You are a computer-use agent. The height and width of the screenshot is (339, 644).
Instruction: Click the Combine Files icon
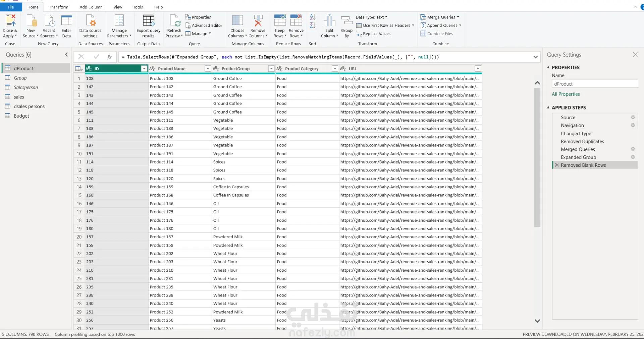pyautogui.click(x=423, y=33)
